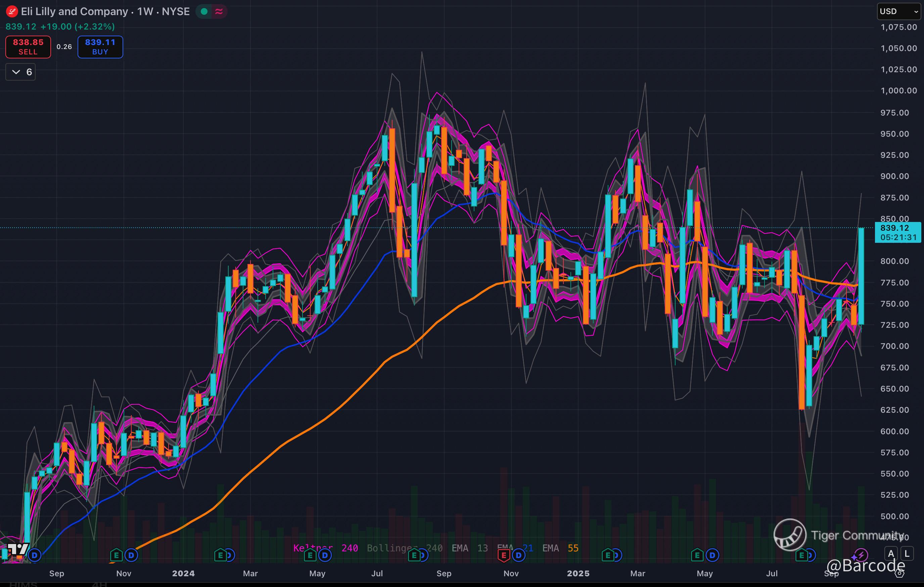924x587 pixels.
Task: Click the pink data-mode indicator in header
Action: (x=219, y=11)
